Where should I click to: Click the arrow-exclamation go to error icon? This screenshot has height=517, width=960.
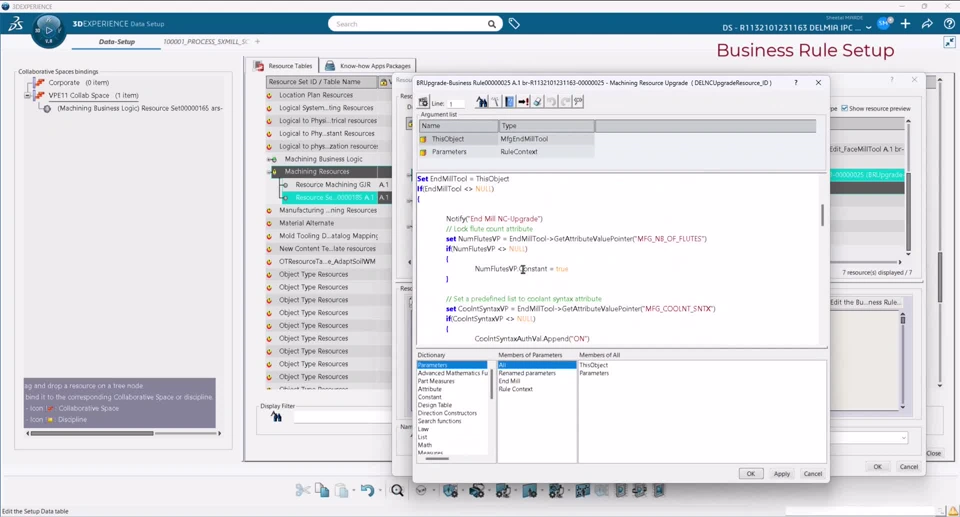pos(523,102)
